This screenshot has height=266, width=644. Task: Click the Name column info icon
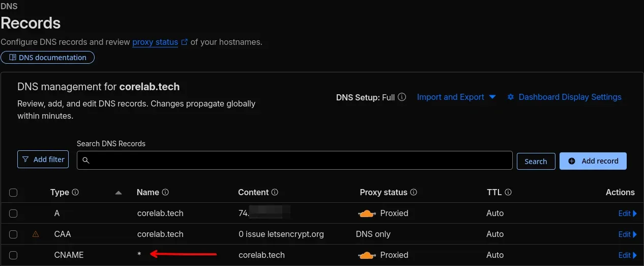pyautogui.click(x=165, y=193)
